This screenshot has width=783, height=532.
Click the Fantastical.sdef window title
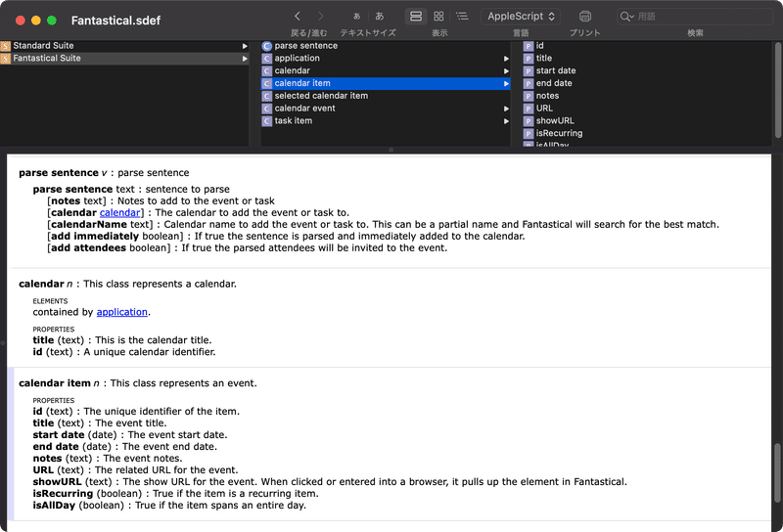pos(115,21)
